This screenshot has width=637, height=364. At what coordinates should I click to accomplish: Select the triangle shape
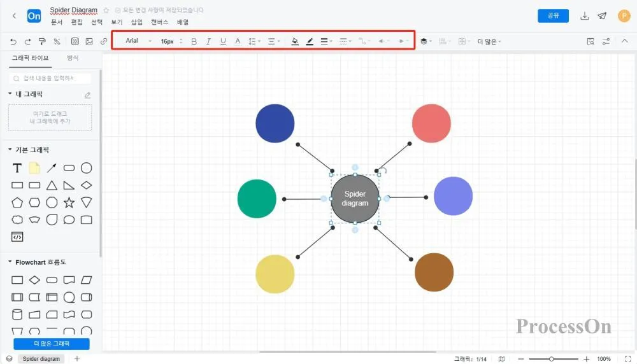coord(52,185)
